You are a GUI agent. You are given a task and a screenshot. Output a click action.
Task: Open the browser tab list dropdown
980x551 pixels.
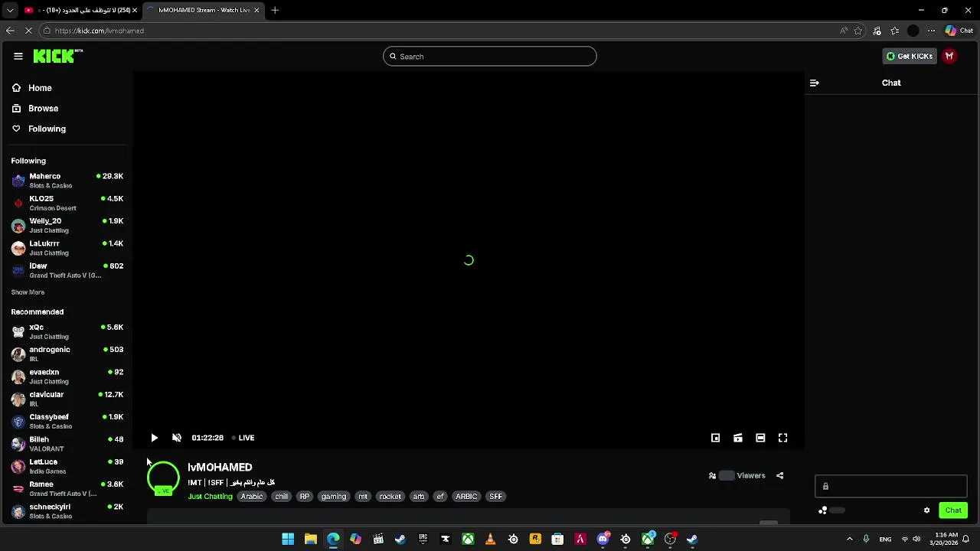click(10, 10)
